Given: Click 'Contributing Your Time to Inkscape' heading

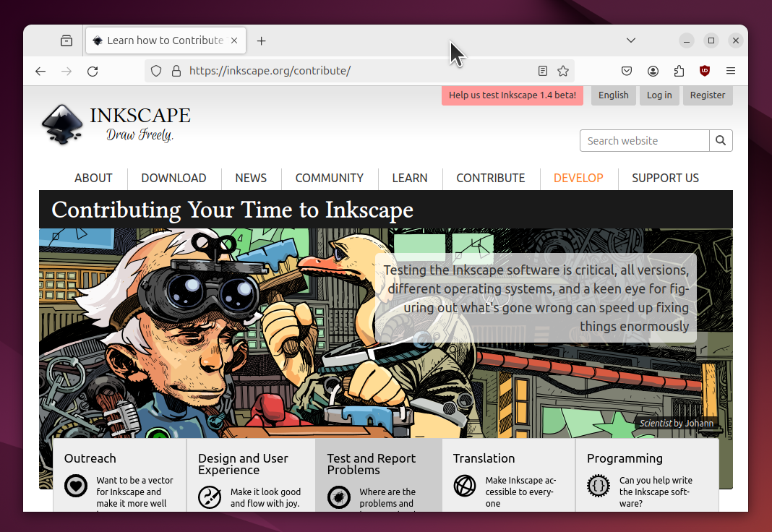Looking at the screenshot, I should click(x=232, y=210).
